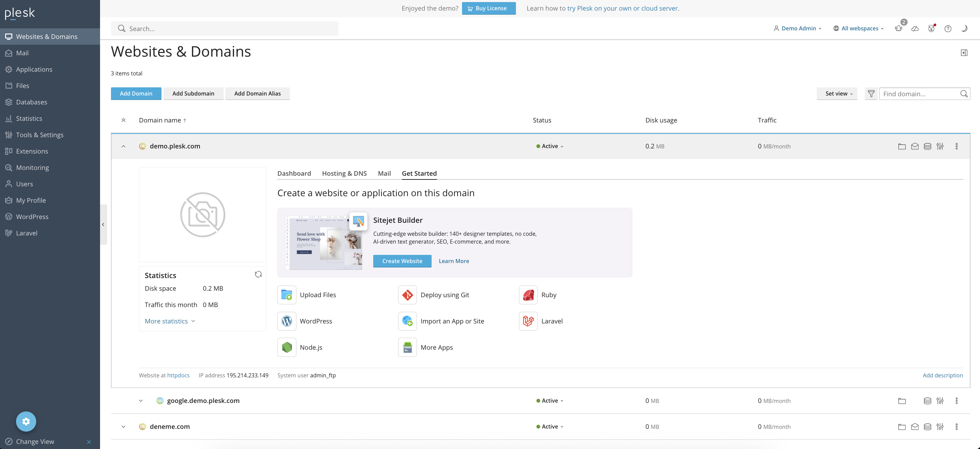Expand the google.demo.plesk.com row
The width and height of the screenshot is (980, 449).
pyautogui.click(x=141, y=400)
